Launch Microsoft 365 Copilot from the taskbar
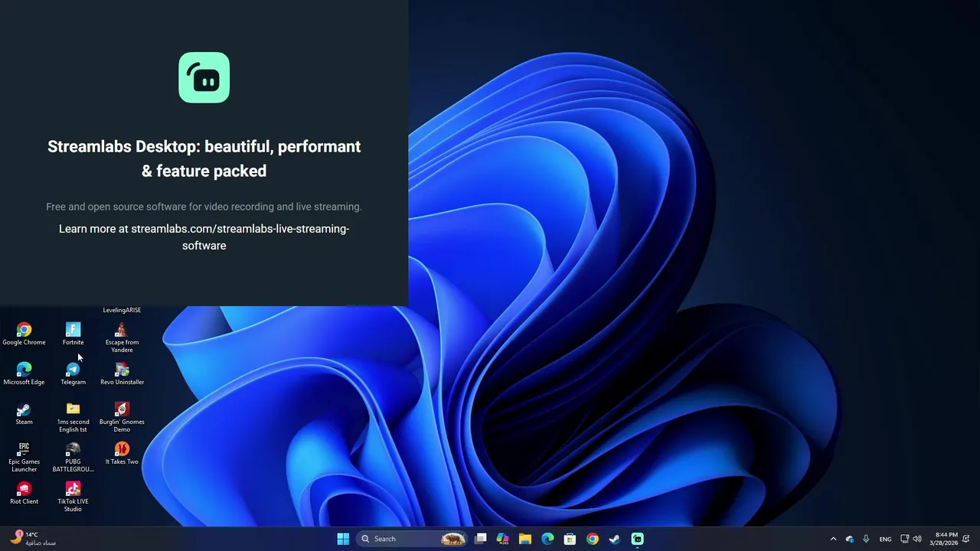 click(503, 539)
